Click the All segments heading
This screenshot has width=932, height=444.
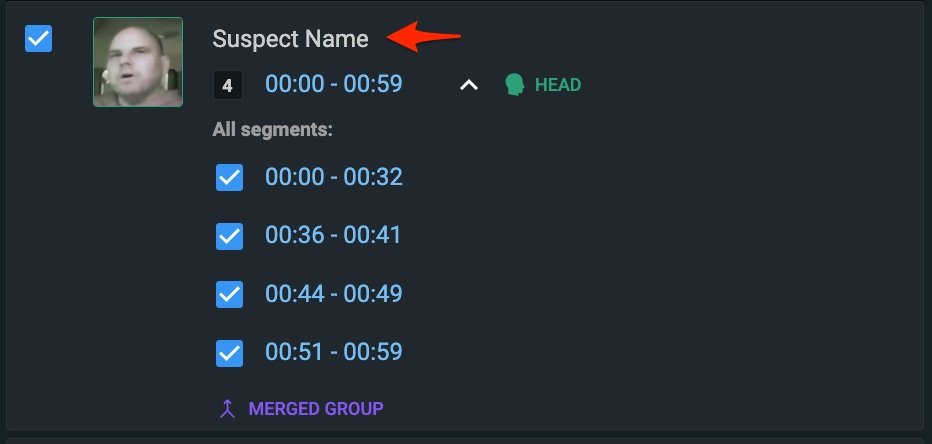coord(272,130)
